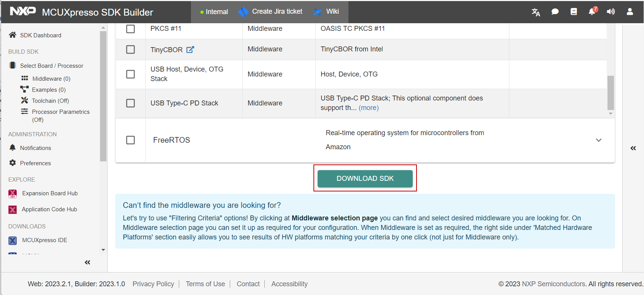Click the DOWNLOAD SDK button
The width and height of the screenshot is (644, 295).
(365, 179)
